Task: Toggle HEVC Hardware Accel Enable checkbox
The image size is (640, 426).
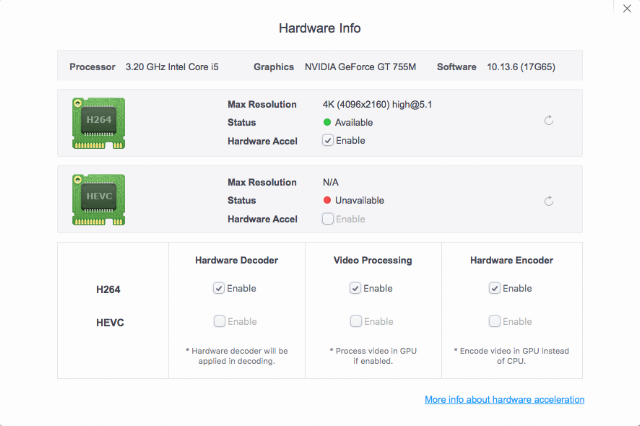Action: tap(328, 219)
